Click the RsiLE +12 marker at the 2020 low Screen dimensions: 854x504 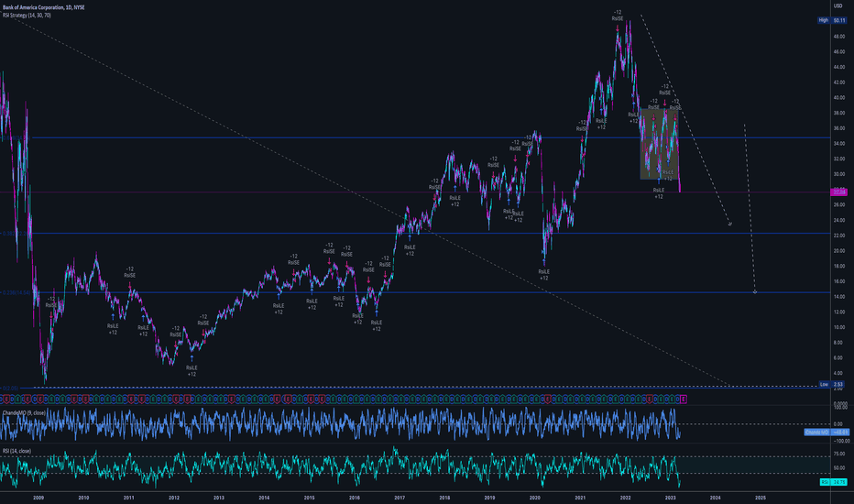click(543, 275)
